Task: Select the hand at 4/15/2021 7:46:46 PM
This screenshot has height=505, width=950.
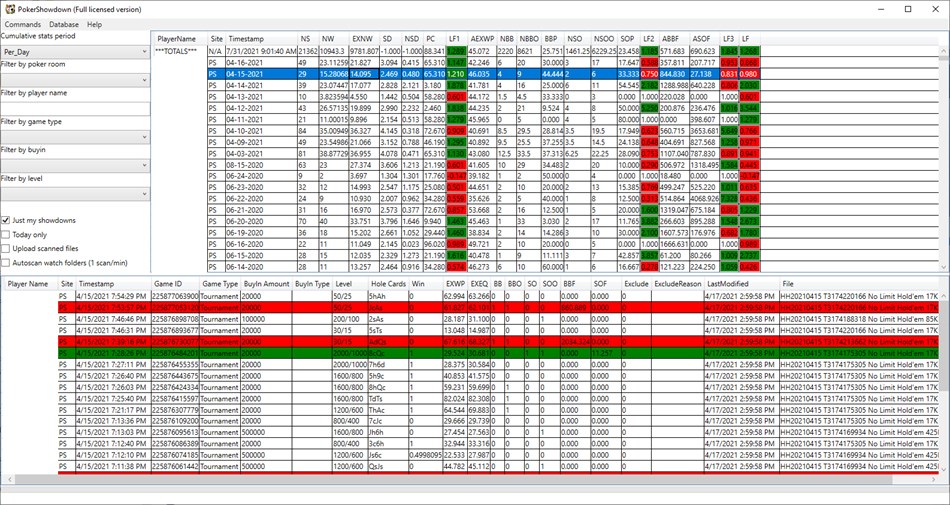Action: pyautogui.click(x=500, y=319)
